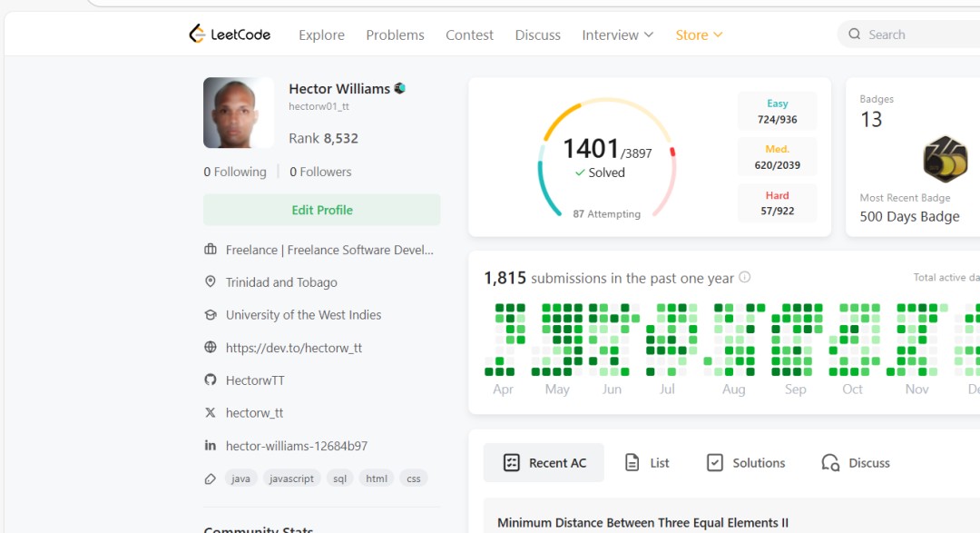Open the hectorw_tt X profile link
Image resolution: width=980 pixels, height=533 pixels.
tap(254, 413)
